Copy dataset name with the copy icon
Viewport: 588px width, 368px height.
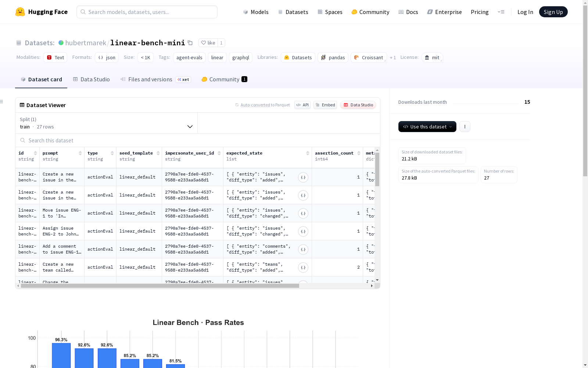pyautogui.click(x=190, y=43)
